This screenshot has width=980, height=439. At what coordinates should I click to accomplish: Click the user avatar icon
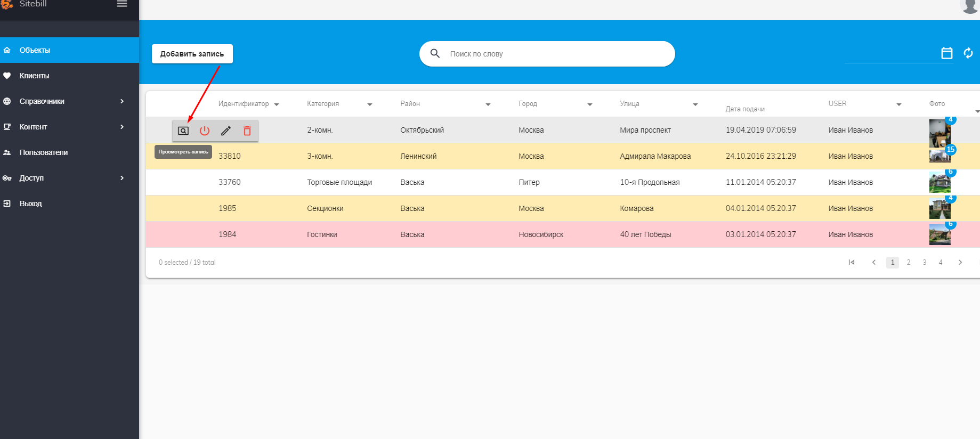[969, 5]
